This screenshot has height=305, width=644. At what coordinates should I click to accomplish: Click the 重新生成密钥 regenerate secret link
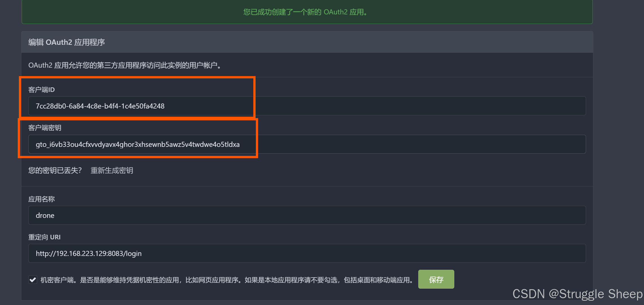[x=112, y=170]
